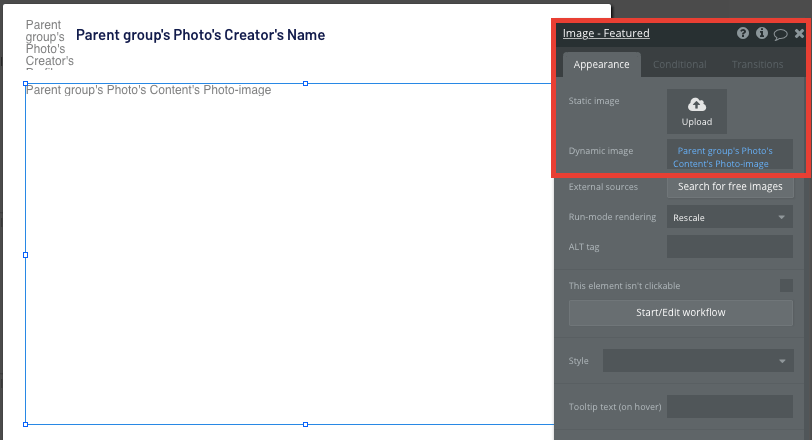Select the Parent group's Photo's Creator's Name text

click(200, 35)
